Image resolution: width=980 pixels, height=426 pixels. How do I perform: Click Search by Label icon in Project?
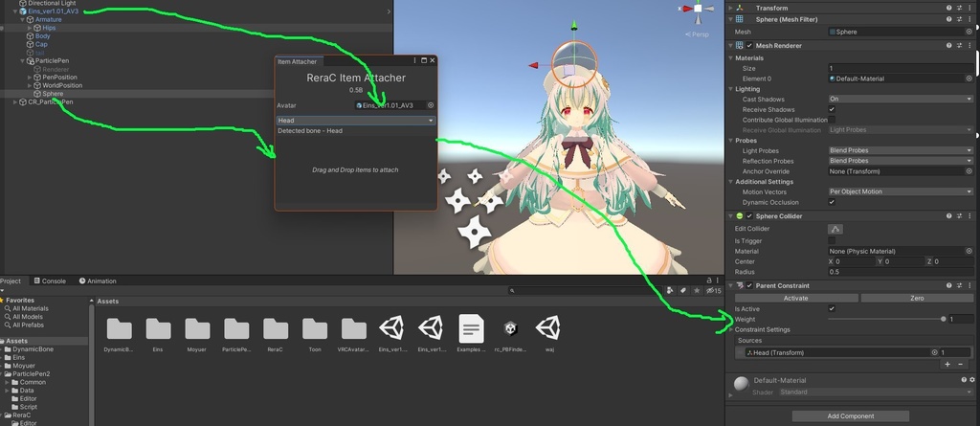(683, 290)
